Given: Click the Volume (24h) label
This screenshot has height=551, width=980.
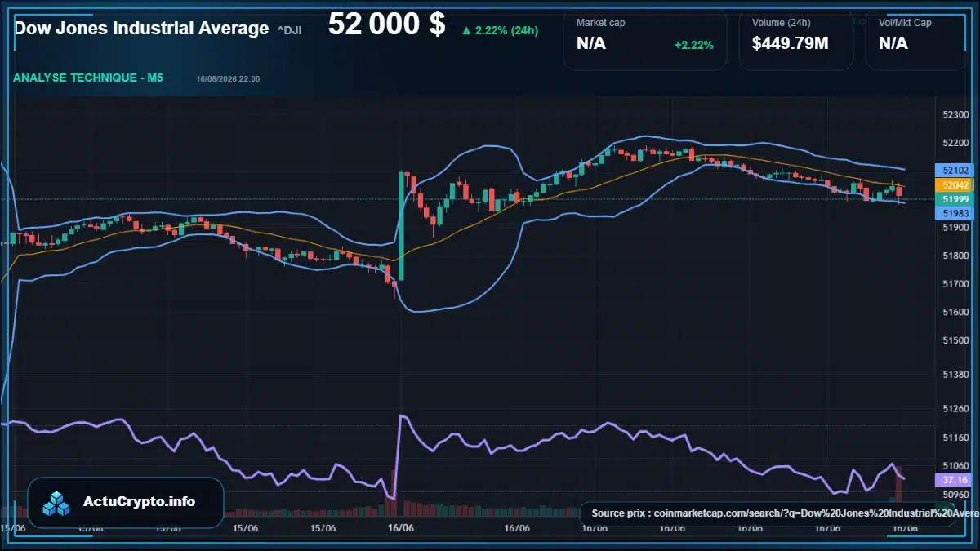Looking at the screenshot, I should (780, 23).
